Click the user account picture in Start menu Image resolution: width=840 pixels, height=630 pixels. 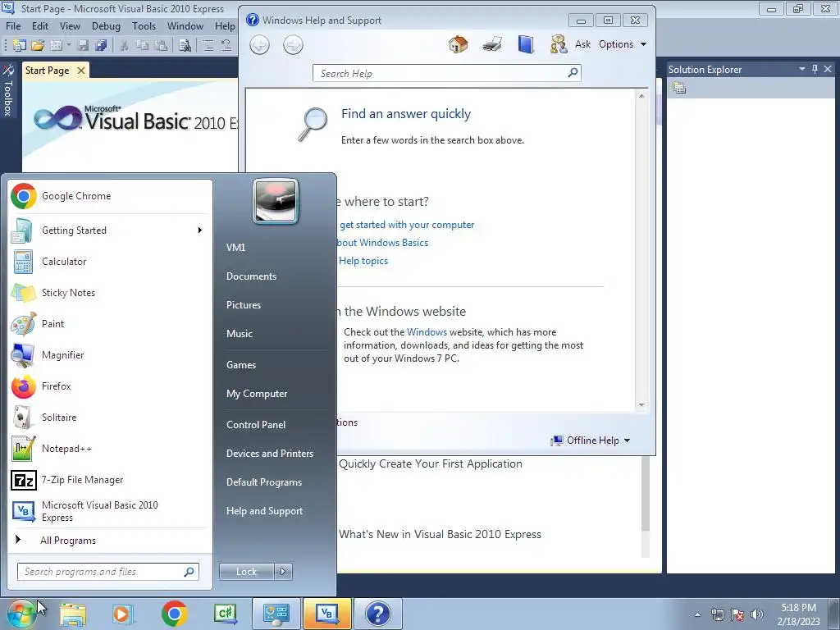(x=276, y=202)
